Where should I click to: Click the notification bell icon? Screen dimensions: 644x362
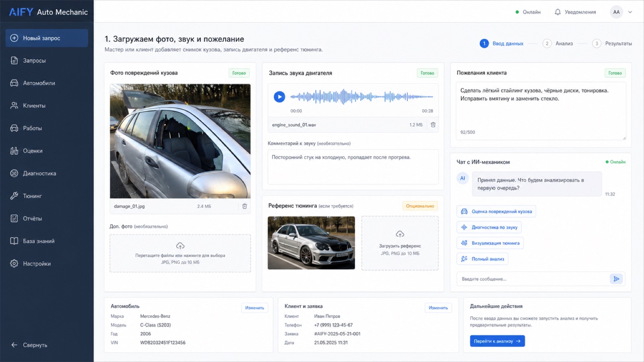tap(557, 12)
